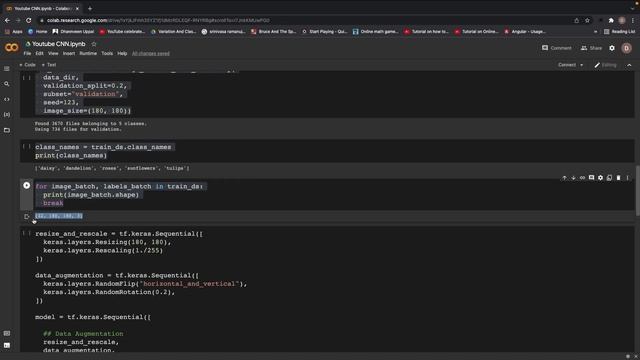Close the Youtube CNN.ipynb browser tab

(x=78, y=8)
